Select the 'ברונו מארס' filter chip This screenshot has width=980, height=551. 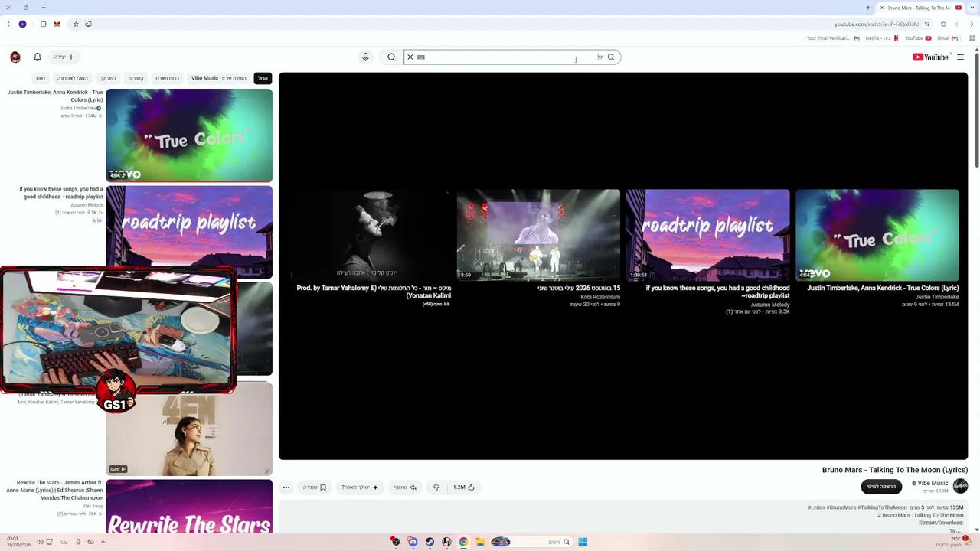point(168,78)
